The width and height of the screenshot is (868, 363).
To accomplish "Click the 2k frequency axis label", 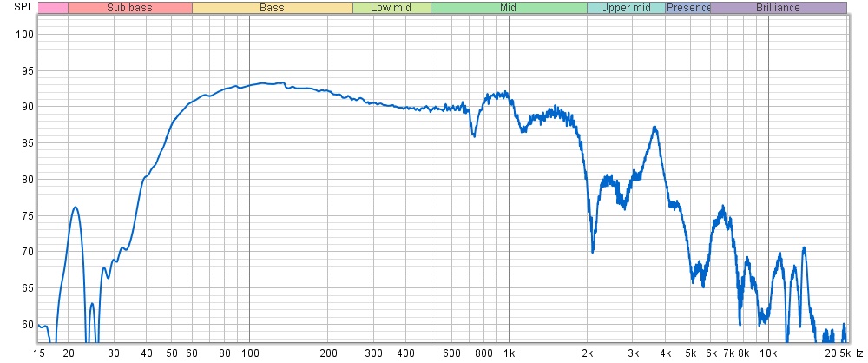I will (588, 353).
